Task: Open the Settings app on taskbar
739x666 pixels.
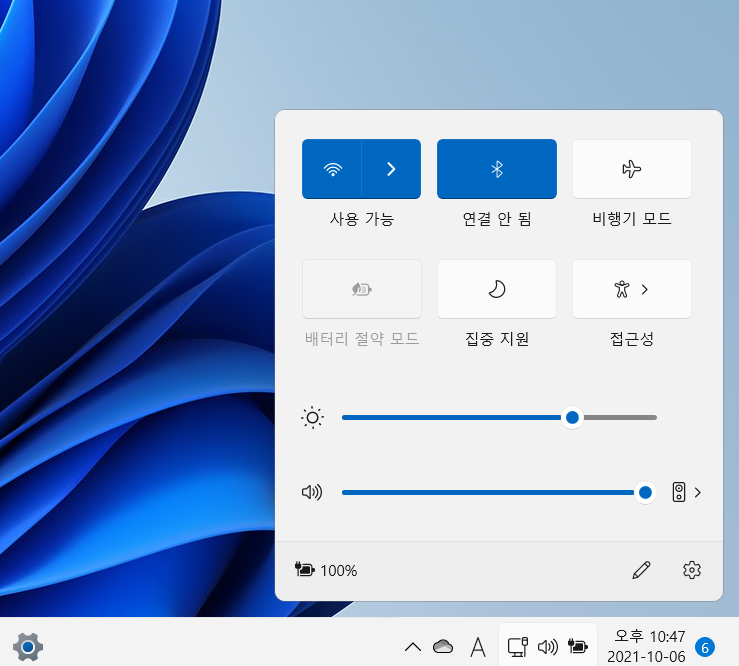Action: click(28, 647)
